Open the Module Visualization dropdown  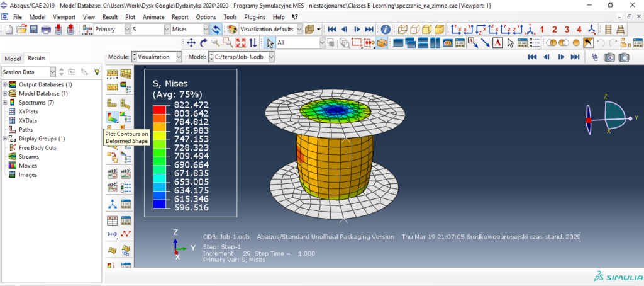pyautogui.click(x=179, y=57)
